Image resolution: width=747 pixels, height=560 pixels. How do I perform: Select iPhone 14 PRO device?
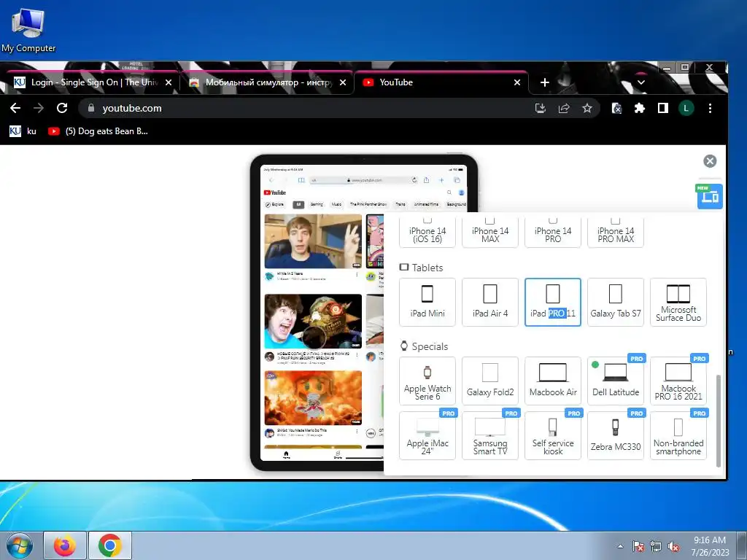point(553,233)
